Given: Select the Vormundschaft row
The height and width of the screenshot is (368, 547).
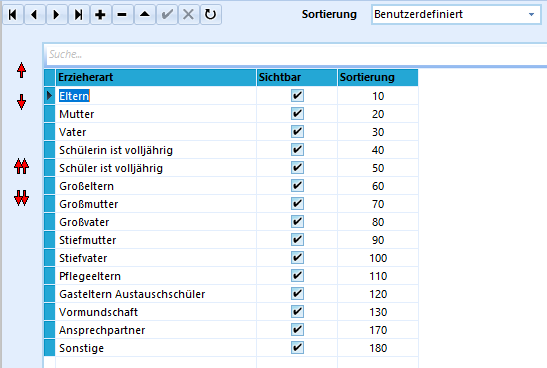Looking at the screenshot, I should (x=231, y=312).
